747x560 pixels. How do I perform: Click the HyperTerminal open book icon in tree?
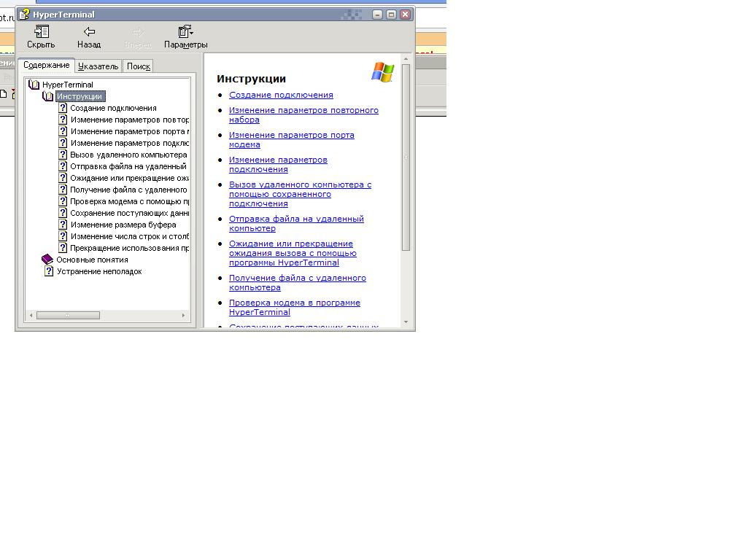(x=34, y=85)
